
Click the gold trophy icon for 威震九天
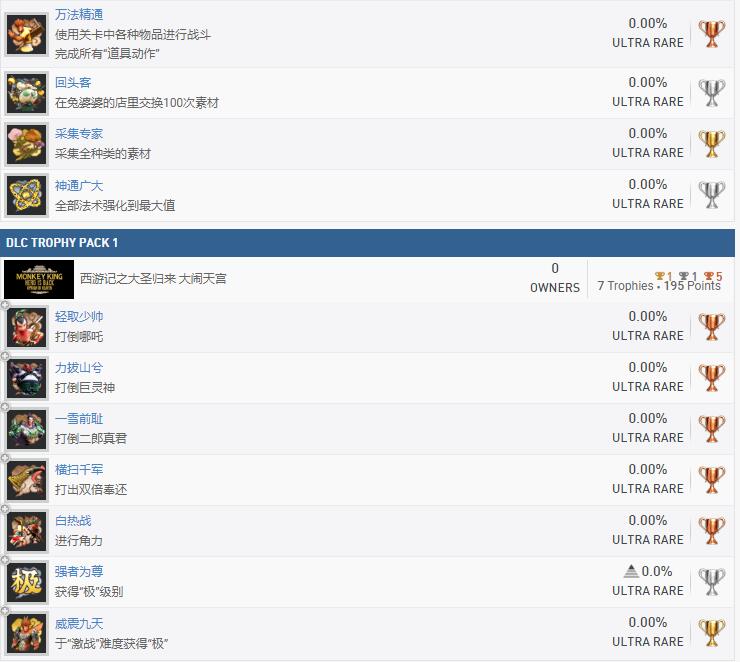pos(711,632)
